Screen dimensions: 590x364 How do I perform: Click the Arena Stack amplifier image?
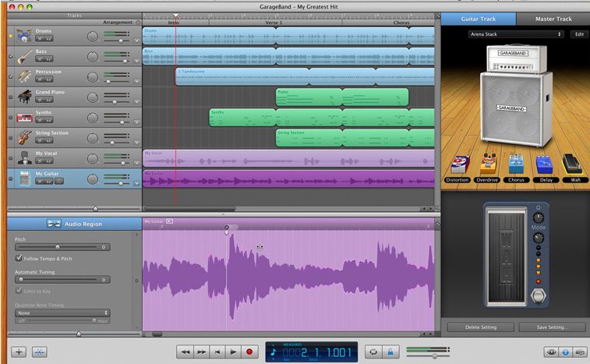click(x=517, y=95)
